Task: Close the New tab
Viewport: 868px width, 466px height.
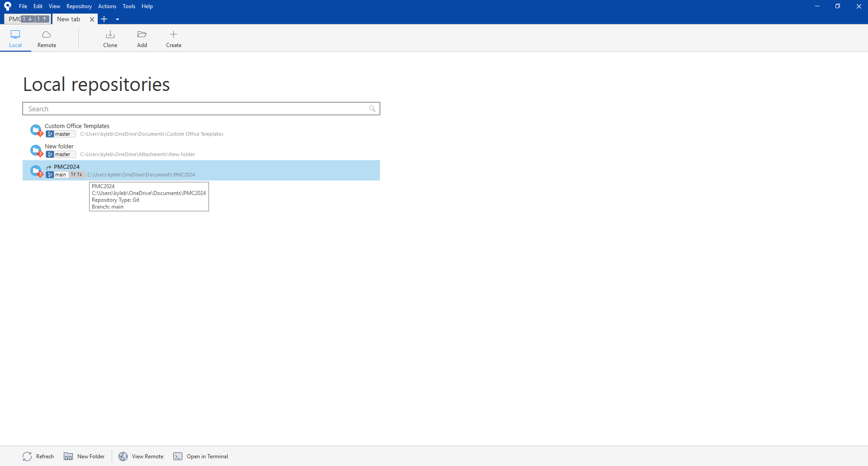Action: (92, 19)
